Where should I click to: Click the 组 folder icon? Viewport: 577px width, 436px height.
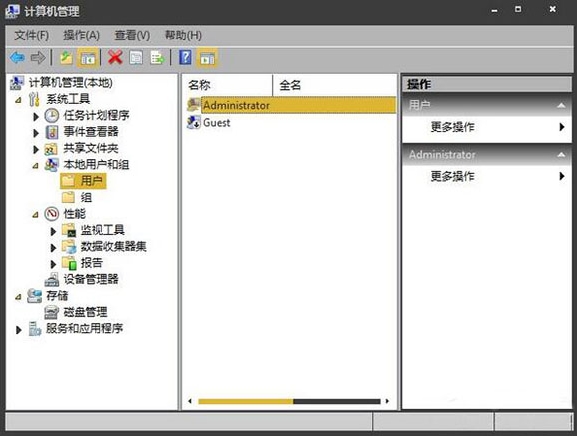pyautogui.click(x=68, y=198)
